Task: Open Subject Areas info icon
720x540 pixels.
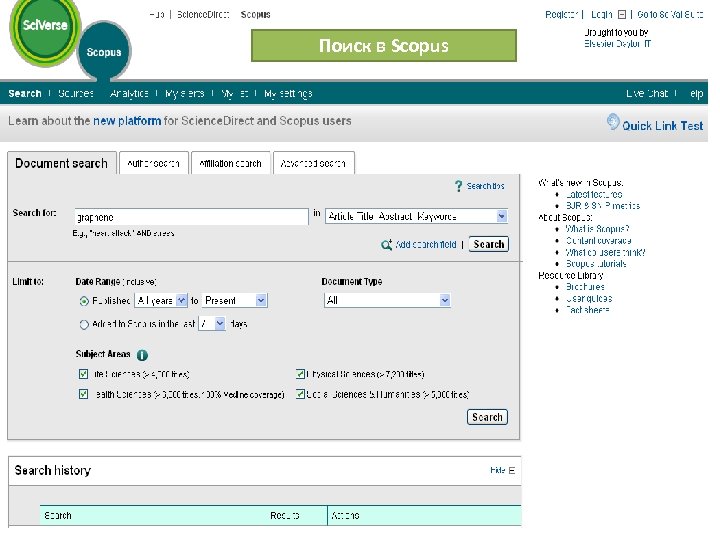Action: 142,355
